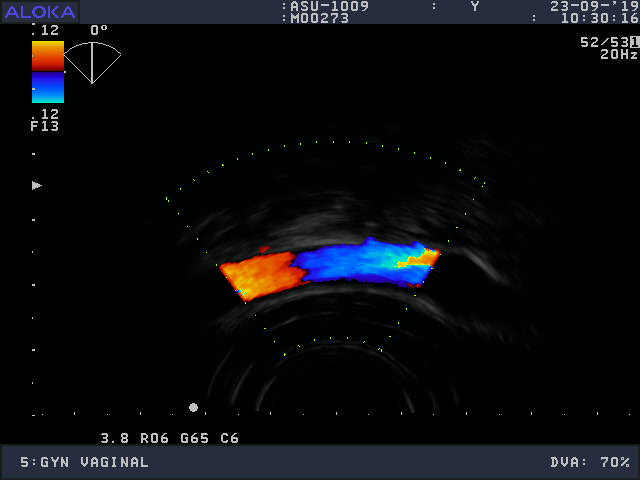
Task: Click the 10:30:16 time display
Action: (x=598, y=18)
